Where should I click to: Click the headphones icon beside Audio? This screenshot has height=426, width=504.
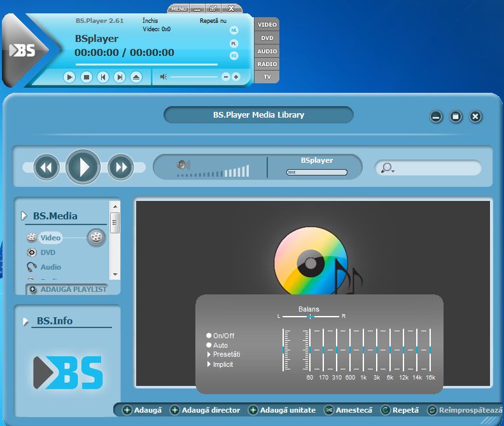tap(32, 267)
